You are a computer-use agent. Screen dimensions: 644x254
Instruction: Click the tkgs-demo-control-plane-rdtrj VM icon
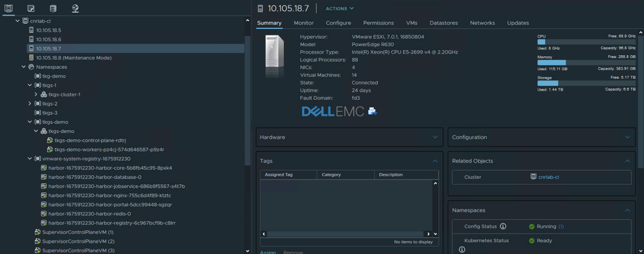pos(50,140)
